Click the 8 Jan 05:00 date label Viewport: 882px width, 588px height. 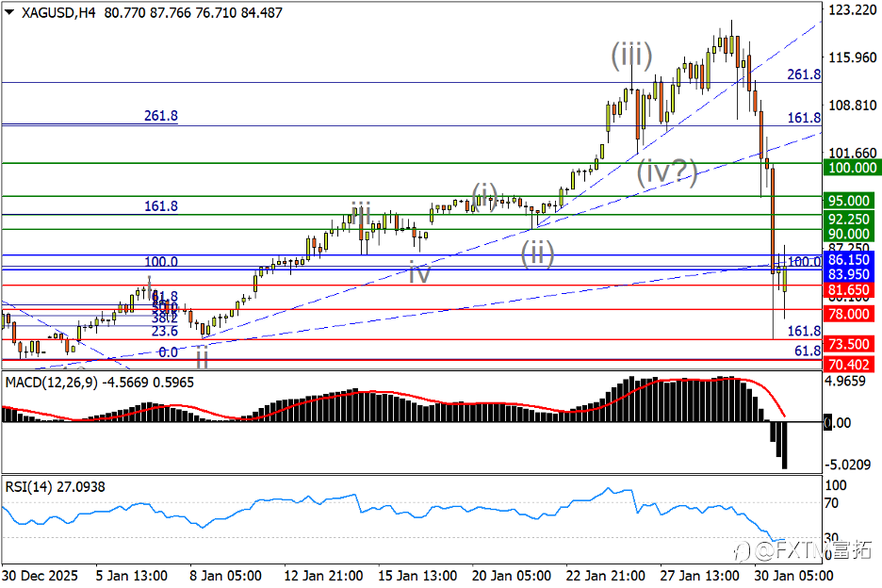[225, 576]
